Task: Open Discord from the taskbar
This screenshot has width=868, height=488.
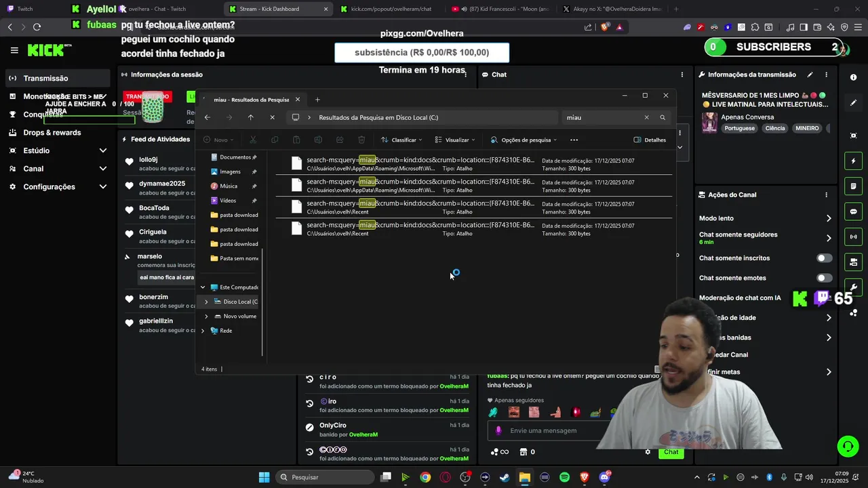Action: click(604, 477)
